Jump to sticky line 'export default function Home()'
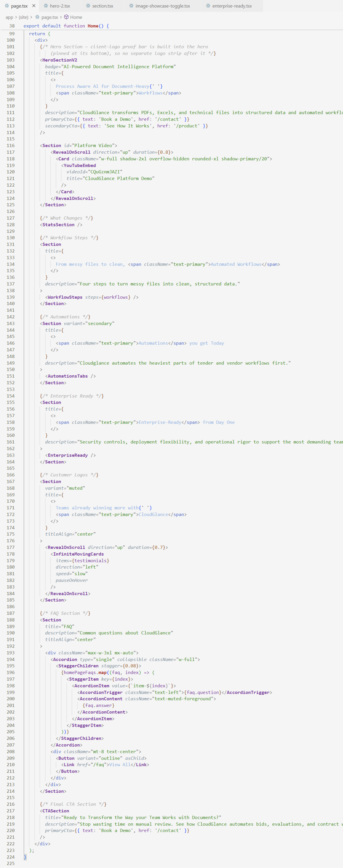This screenshot has width=343, height=868. tap(66, 26)
